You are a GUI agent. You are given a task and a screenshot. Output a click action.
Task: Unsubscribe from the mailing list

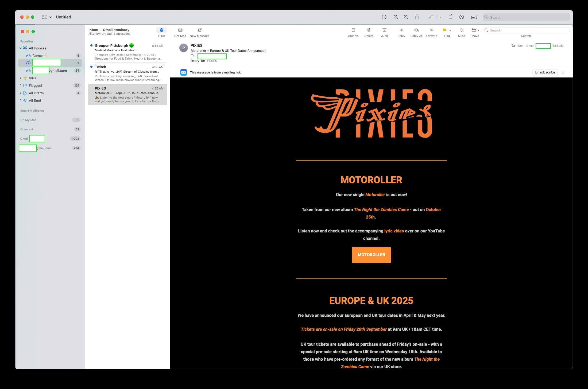[x=545, y=72]
